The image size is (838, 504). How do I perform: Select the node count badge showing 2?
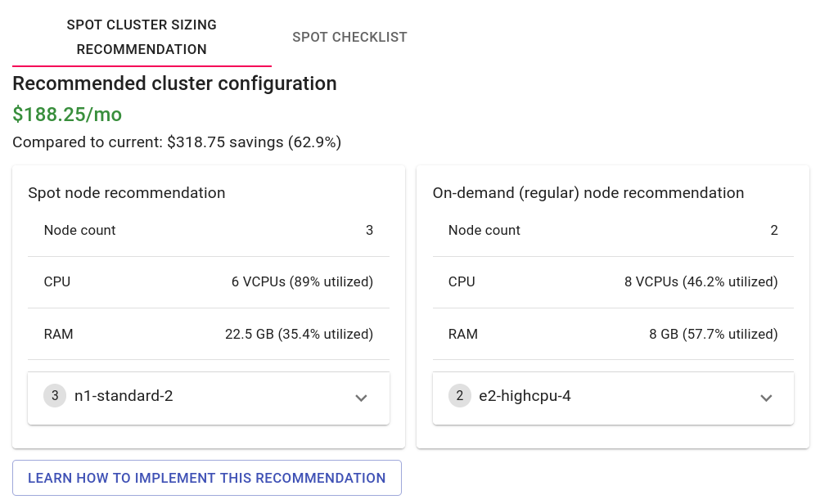click(x=460, y=395)
